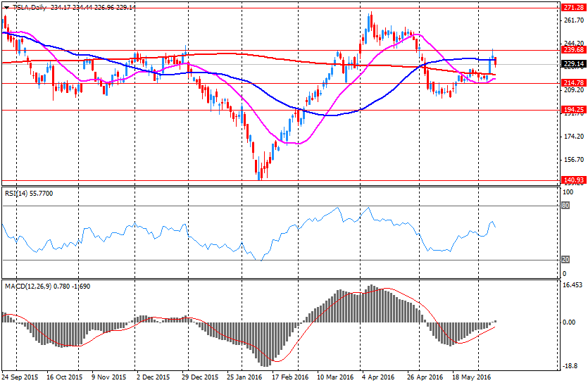This screenshot has width=588, height=383.
Task: Click the 17 Feb 2016 date label
Action: [x=290, y=377]
